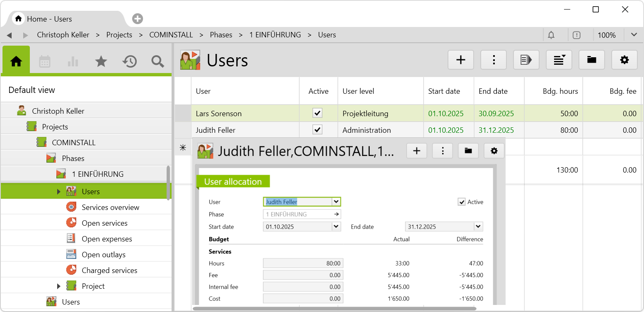Follow the Phase 1 EINFÜHRUNG arrow link

coord(337,214)
